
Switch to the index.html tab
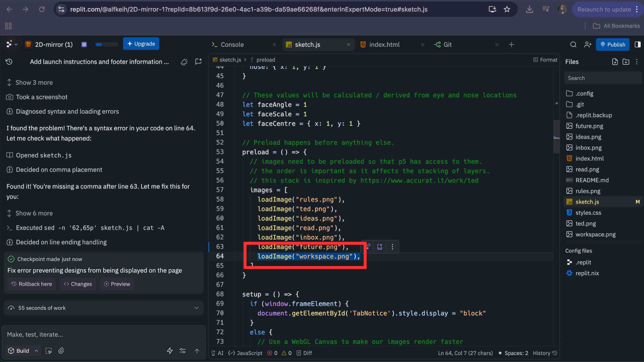[384, 45]
